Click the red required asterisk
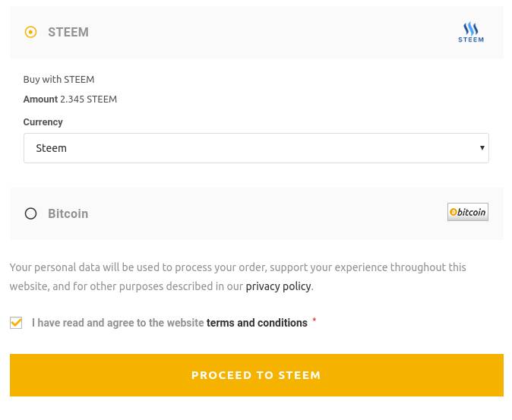 coord(314,321)
